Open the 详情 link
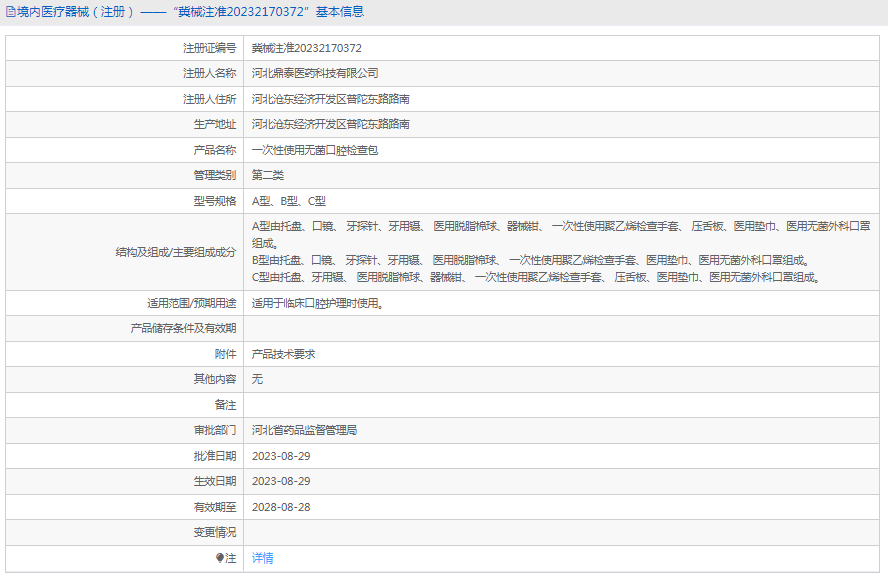888x580 pixels. tap(262, 558)
